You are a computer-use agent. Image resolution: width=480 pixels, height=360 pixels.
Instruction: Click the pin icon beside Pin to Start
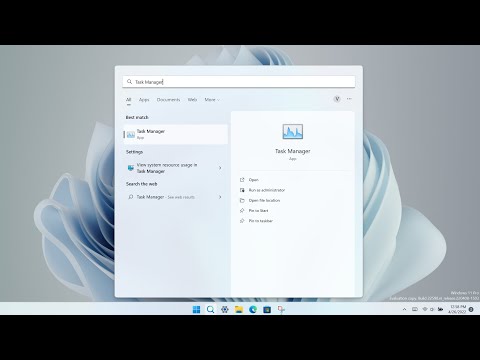tap(242, 211)
